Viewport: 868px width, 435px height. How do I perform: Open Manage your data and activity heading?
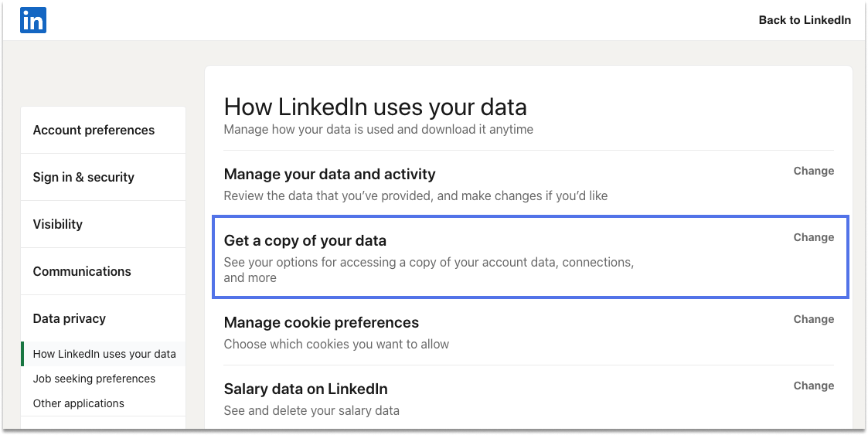click(x=329, y=175)
